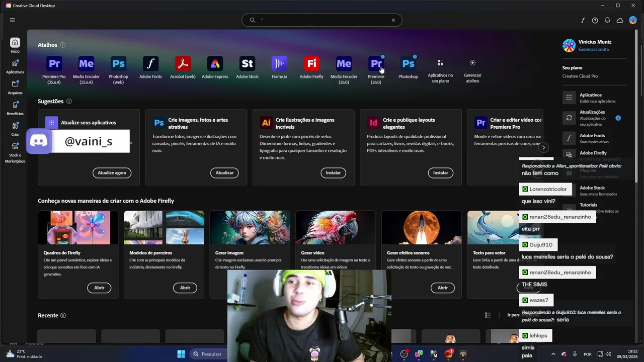The height and width of the screenshot is (362, 644).
Task: Open the help question mark icon
Action: (x=595, y=20)
